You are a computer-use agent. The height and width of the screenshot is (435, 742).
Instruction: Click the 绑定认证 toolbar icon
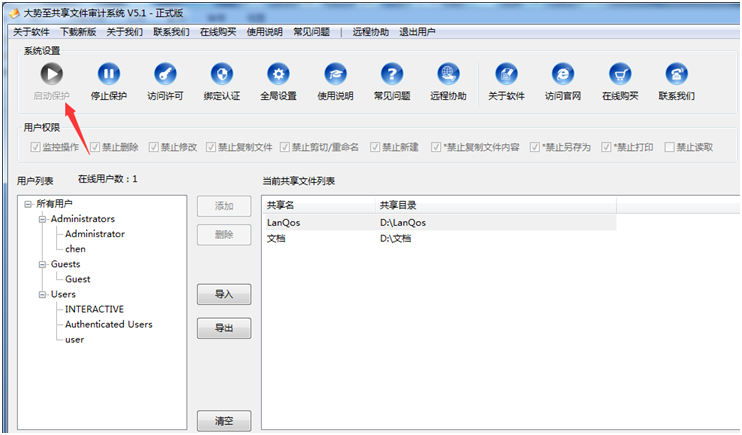(x=221, y=74)
